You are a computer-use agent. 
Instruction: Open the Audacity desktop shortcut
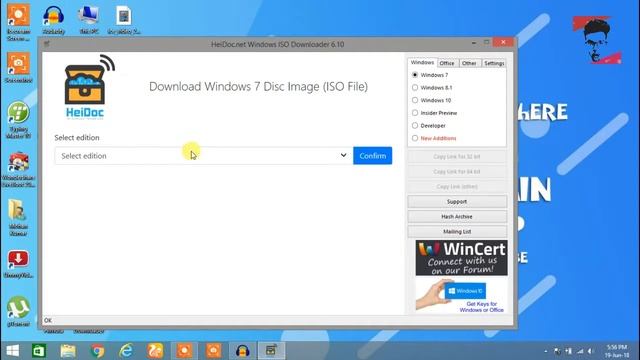coord(53,20)
